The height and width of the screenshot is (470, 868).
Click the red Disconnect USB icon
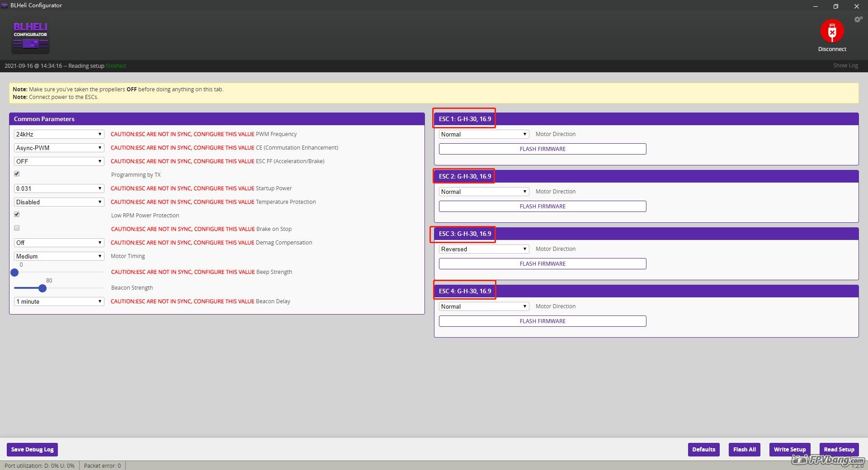[x=832, y=31]
